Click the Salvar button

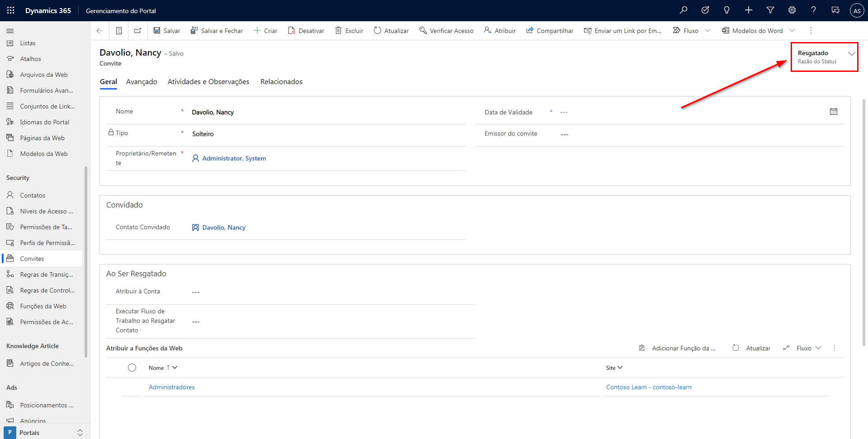(x=167, y=31)
